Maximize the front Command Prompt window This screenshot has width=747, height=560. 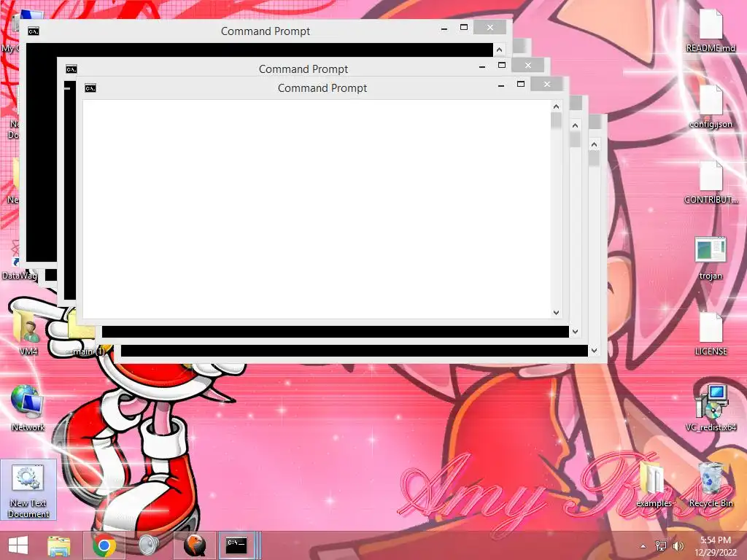tap(521, 85)
